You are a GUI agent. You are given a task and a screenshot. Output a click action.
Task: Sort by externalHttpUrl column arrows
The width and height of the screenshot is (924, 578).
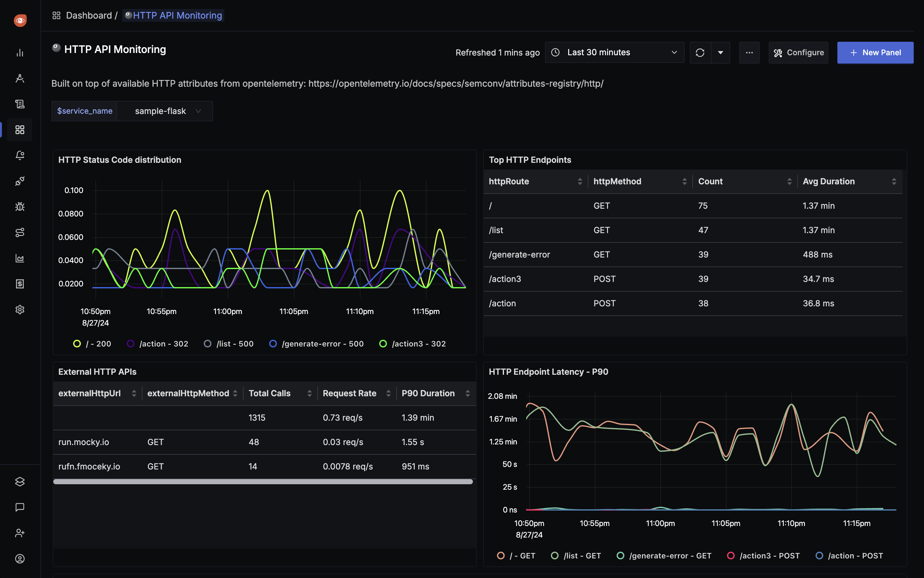coord(134,393)
